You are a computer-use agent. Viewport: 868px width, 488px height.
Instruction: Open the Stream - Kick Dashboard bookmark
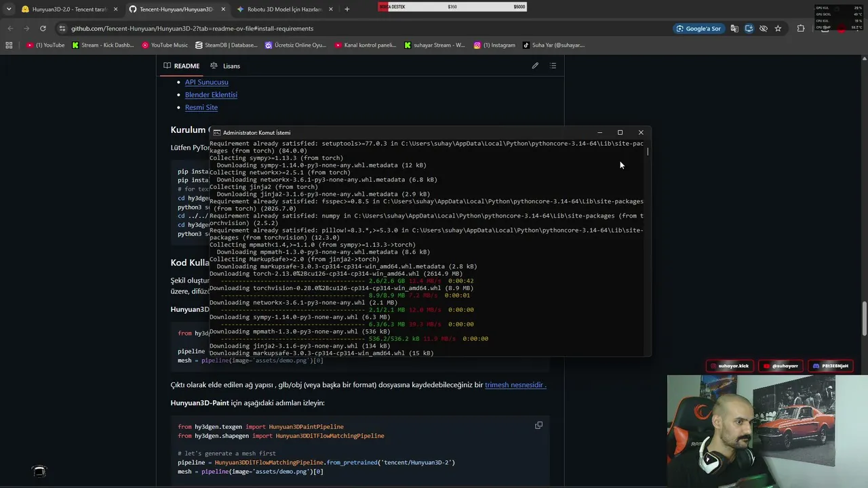pyautogui.click(x=102, y=45)
